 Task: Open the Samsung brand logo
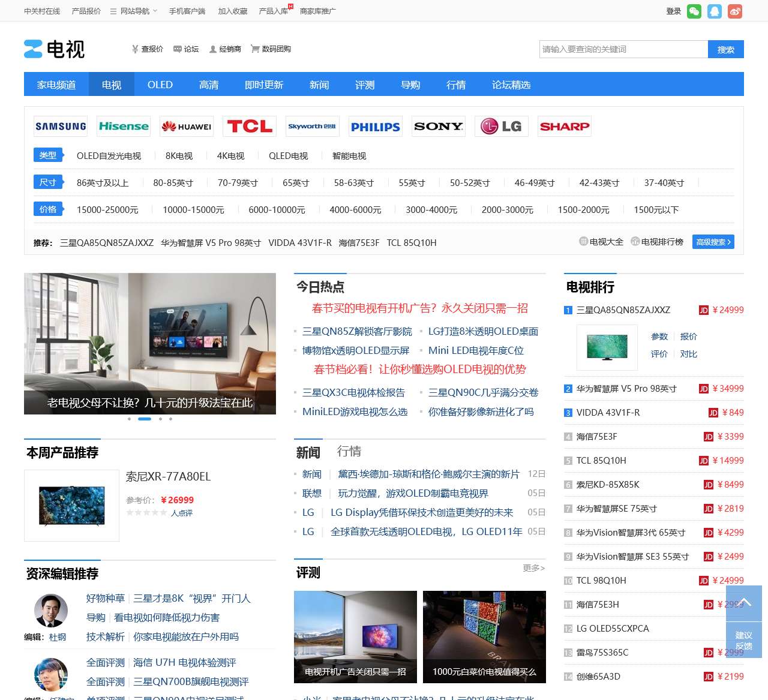tap(61, 127)
